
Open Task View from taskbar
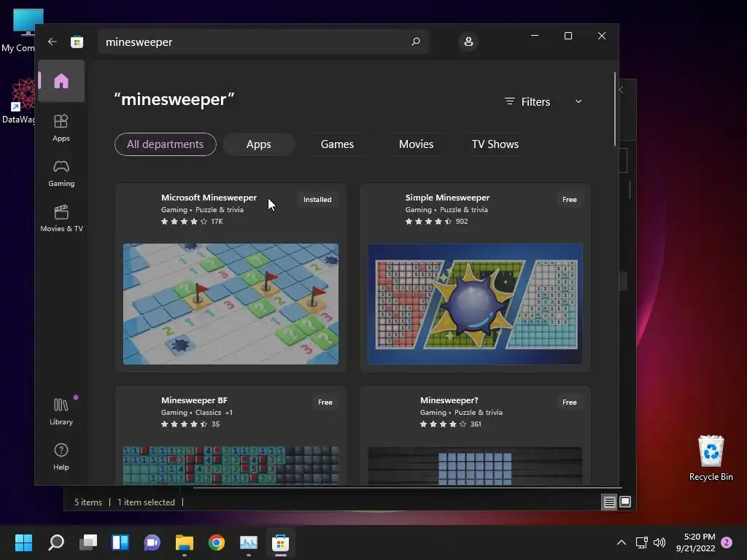coord(88,542)
